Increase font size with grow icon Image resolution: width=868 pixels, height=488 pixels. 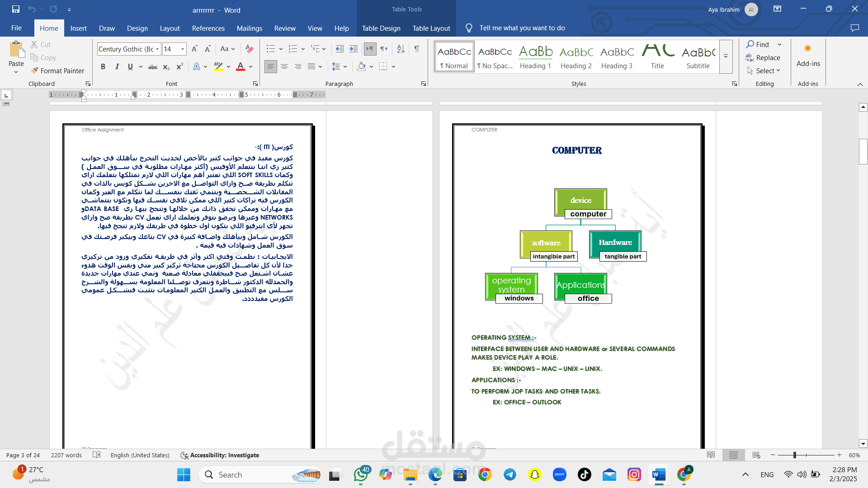[x=194, y=49]
